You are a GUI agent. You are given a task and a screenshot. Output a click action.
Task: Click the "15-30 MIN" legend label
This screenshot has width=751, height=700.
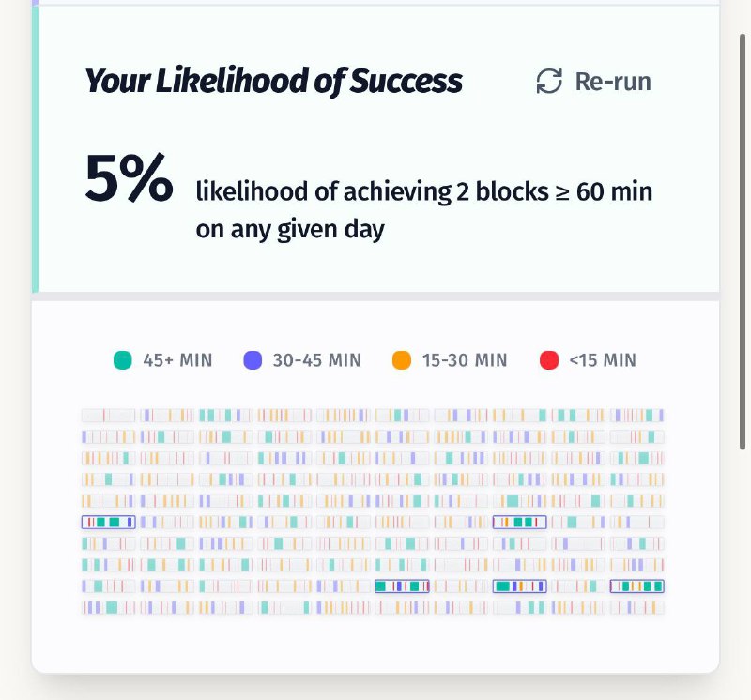pos(465,359)
